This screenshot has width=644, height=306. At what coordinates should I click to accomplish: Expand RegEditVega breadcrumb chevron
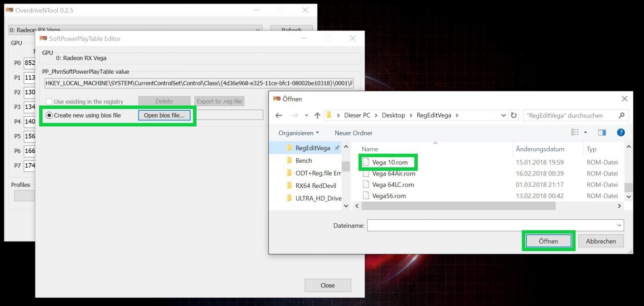click(x=457, y=116)
